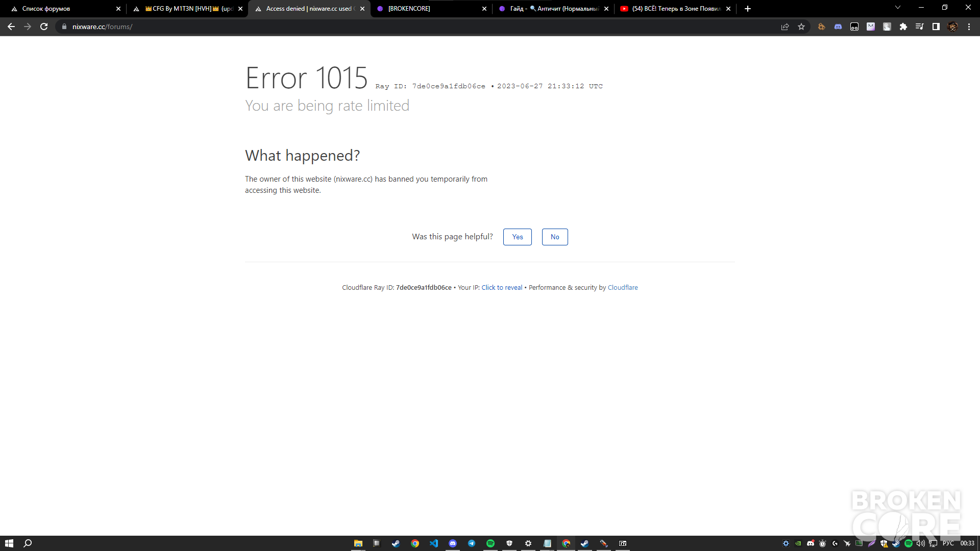The height and width of the screenshot is (551, 980).
Task: Open the cookie extension icon
Action: (x=822, y=27)
